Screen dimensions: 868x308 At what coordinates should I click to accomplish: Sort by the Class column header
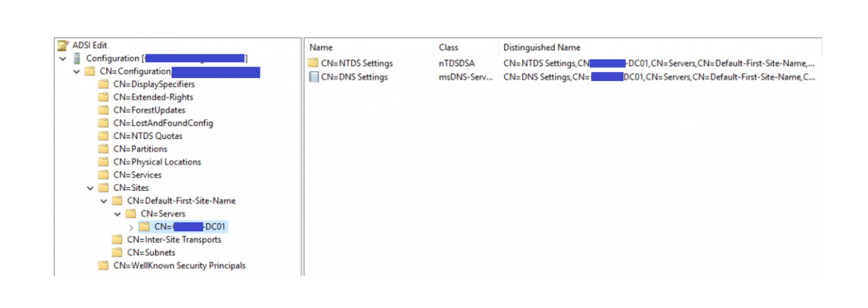(x=449, y=48)
